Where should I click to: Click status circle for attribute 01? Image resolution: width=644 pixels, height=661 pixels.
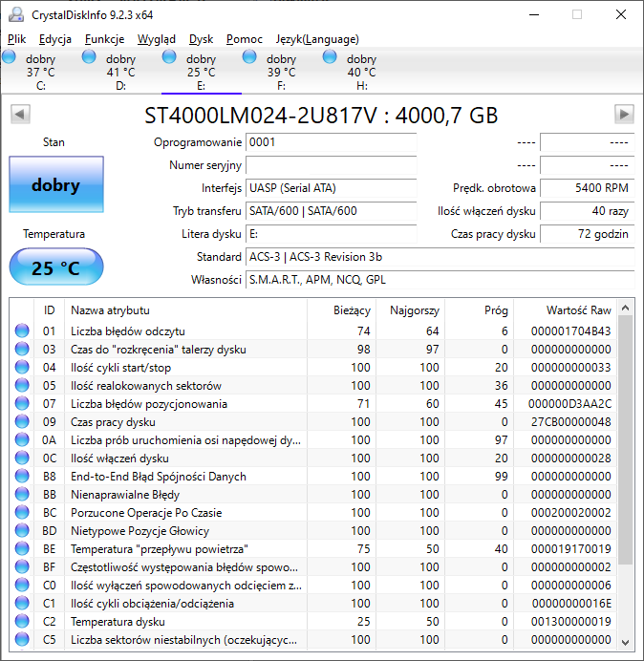pyautogui.click(x=22, y=330)
